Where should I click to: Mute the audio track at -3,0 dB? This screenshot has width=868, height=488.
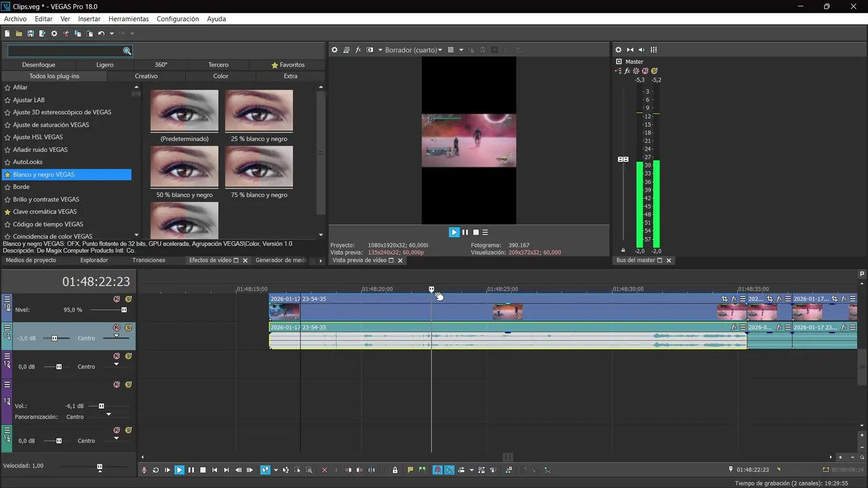point(117,327)
